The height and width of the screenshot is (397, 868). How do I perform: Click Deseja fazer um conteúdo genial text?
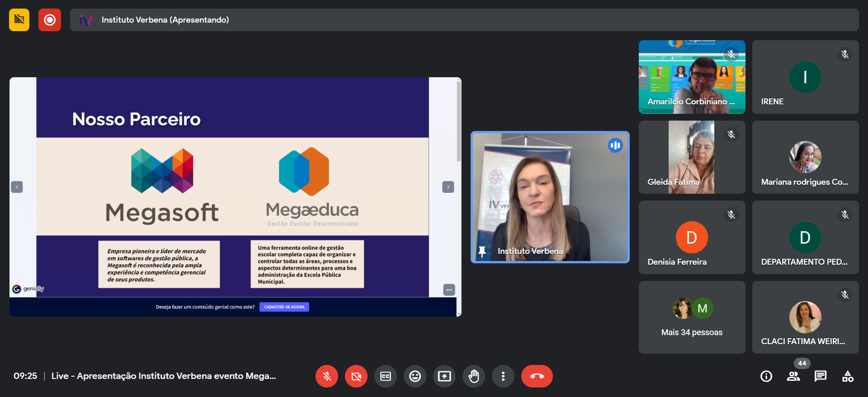[x=205, y=307]
